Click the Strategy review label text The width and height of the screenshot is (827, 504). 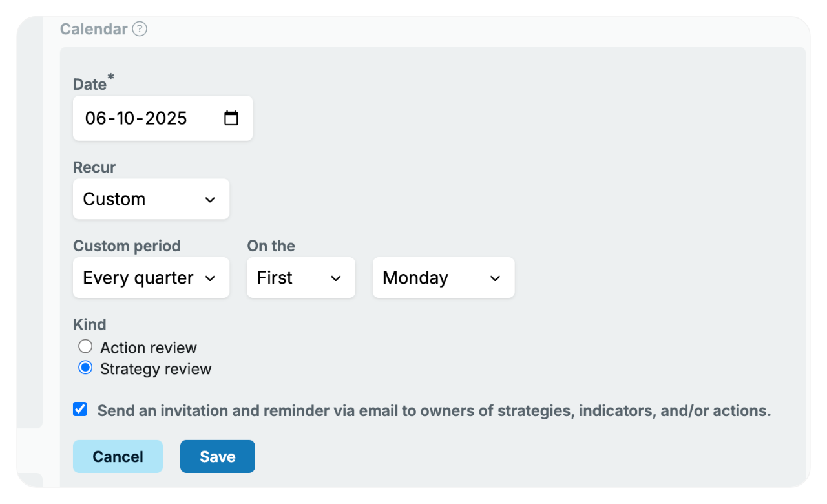pyautogui.click(x=155, y=369)
